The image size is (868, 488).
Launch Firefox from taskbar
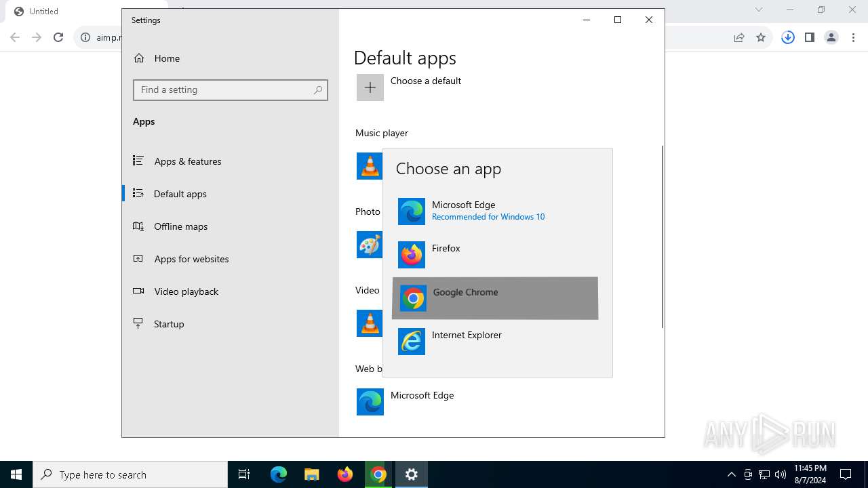pyautogui.click(x=345, y=474)
